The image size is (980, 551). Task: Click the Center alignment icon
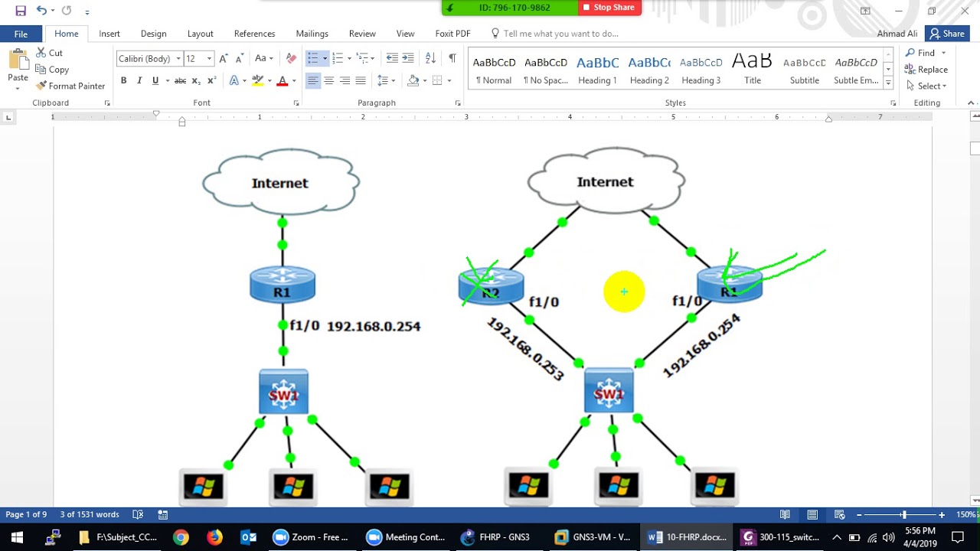pos(328,80)
